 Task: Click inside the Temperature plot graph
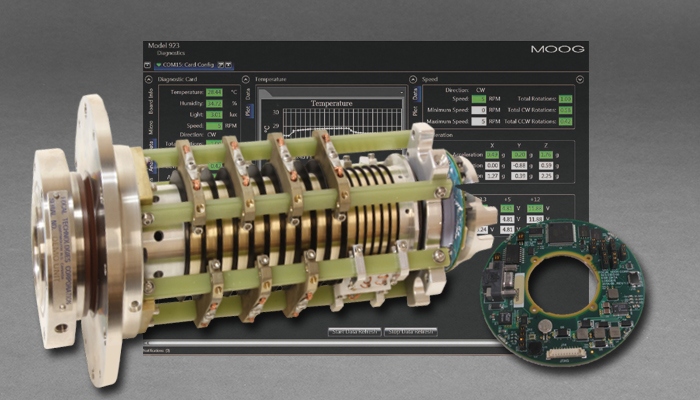pos(330,125)
